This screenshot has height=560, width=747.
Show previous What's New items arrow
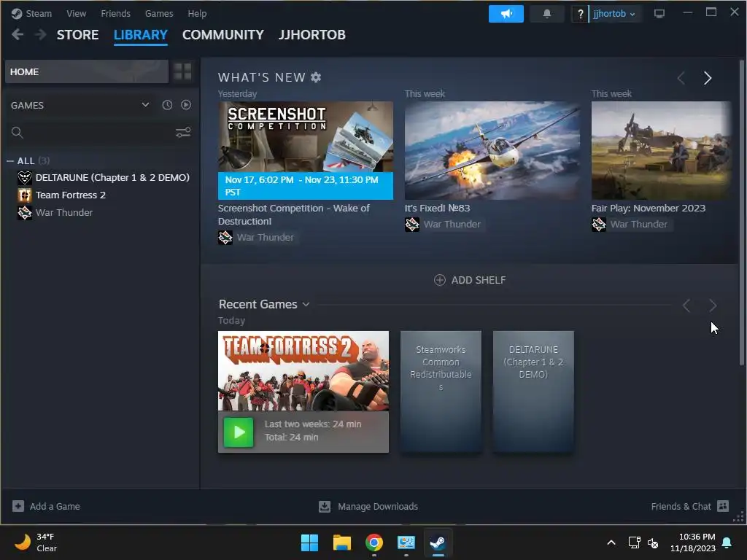click(x=681, y=77)
